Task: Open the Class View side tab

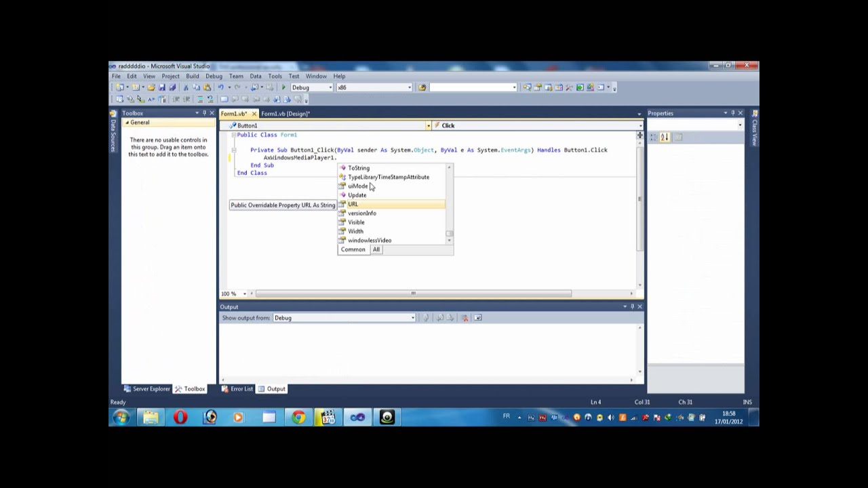Action: [x=754, y=128]
